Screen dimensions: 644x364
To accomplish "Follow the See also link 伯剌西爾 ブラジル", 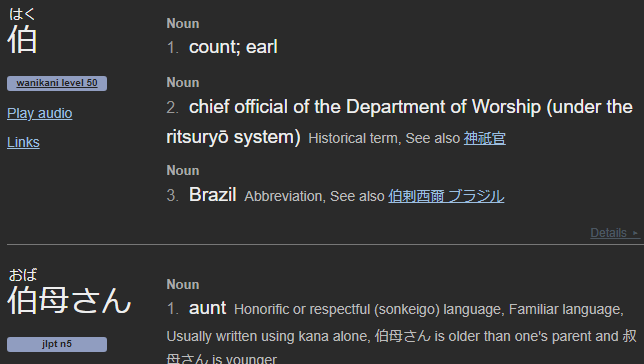I will tap(446, 196).
